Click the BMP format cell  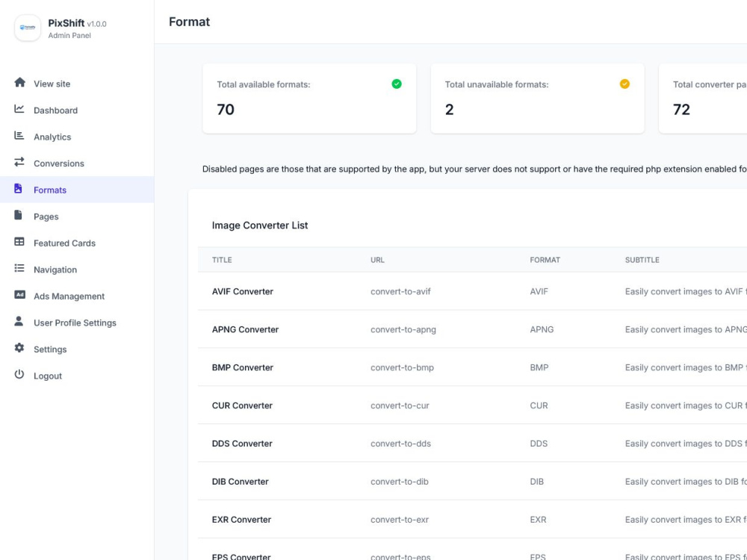[x=539, y=367]
